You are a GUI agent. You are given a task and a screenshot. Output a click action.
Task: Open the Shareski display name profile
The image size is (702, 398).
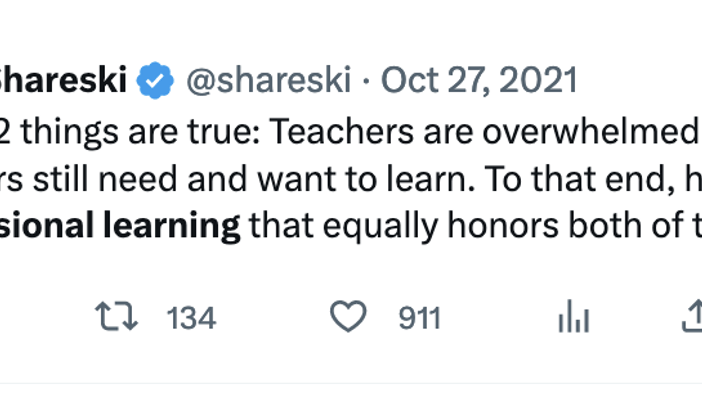pyautogui.click(x=63, y=80)
